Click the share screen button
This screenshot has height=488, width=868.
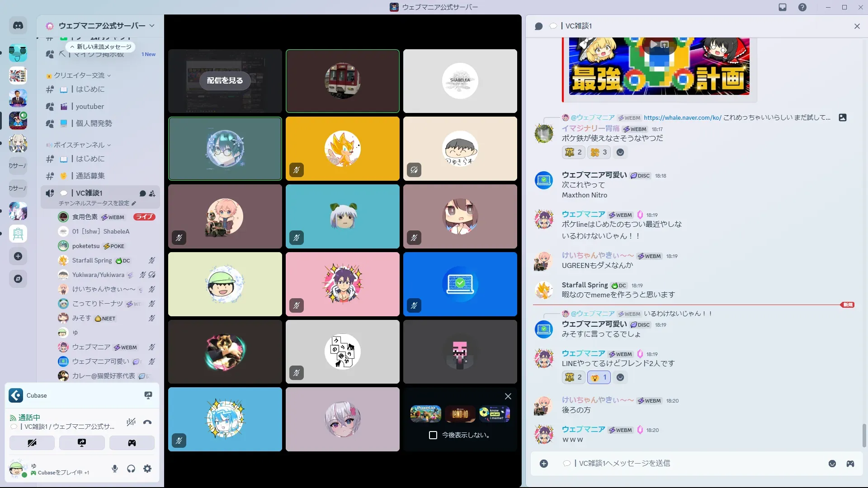82,443
